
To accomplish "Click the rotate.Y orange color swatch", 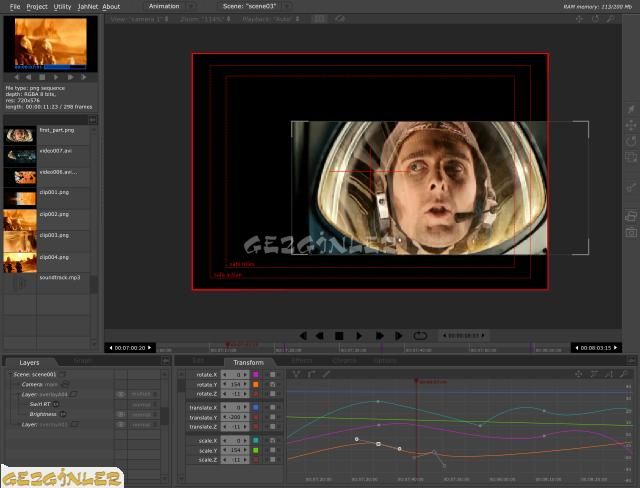I will coord(256,384).
